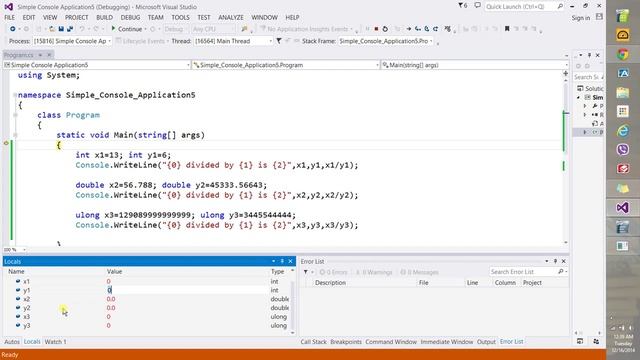Click the Visual Studio taskbar icon
This screenshot has height=360, width=640.
point(623,208)
